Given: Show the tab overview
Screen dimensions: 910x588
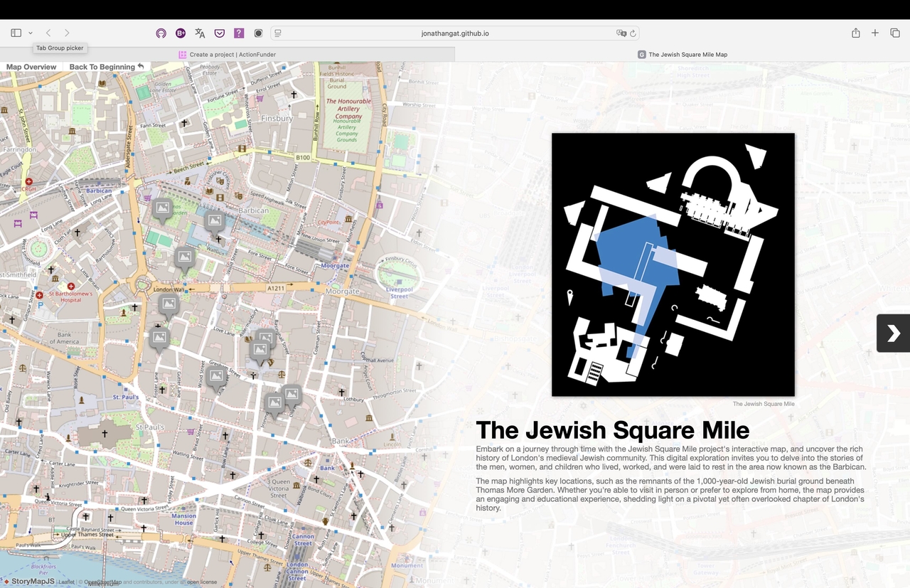Looking at the screenshot, I should tap(895, 33).
